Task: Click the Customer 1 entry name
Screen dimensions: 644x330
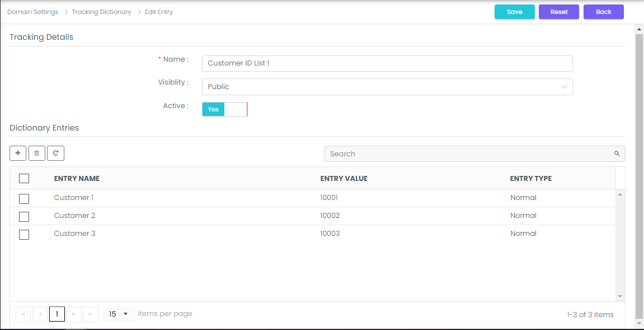Action: coord(74,198)
